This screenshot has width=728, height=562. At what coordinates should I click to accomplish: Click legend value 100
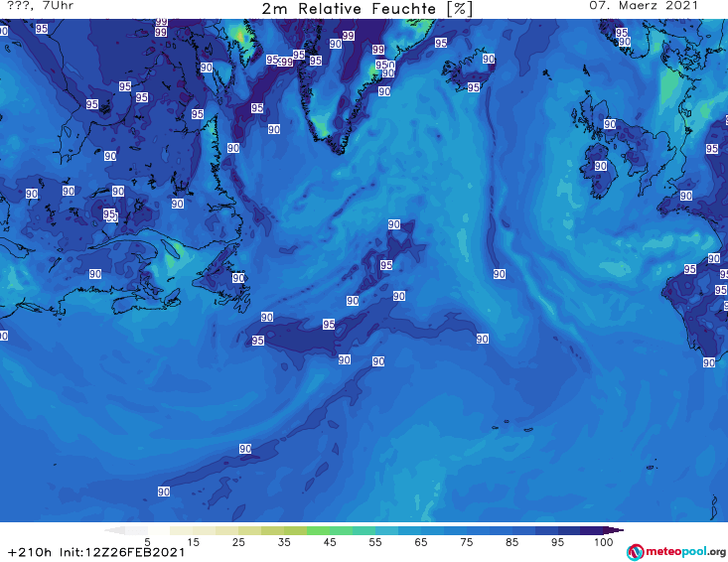604,542
